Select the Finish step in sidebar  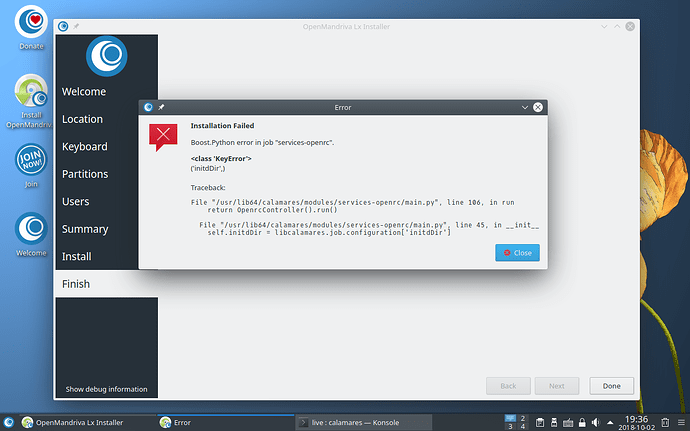pos(106,284)
